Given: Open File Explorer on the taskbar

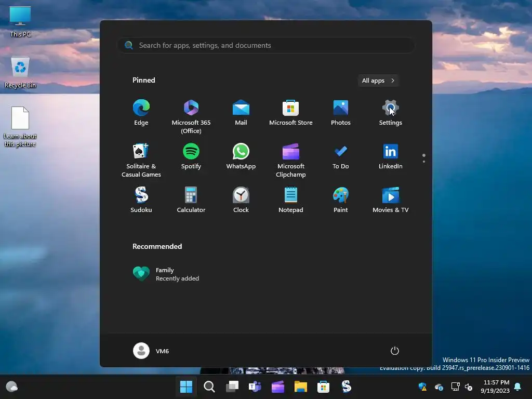Looking at the screenshot, I should point(301,387).
